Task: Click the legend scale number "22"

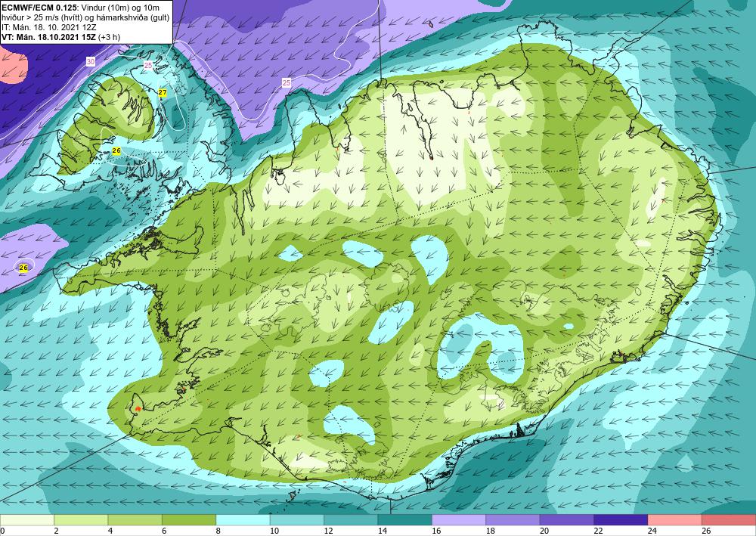Action: pyautogui.click(x=598, y=531)
